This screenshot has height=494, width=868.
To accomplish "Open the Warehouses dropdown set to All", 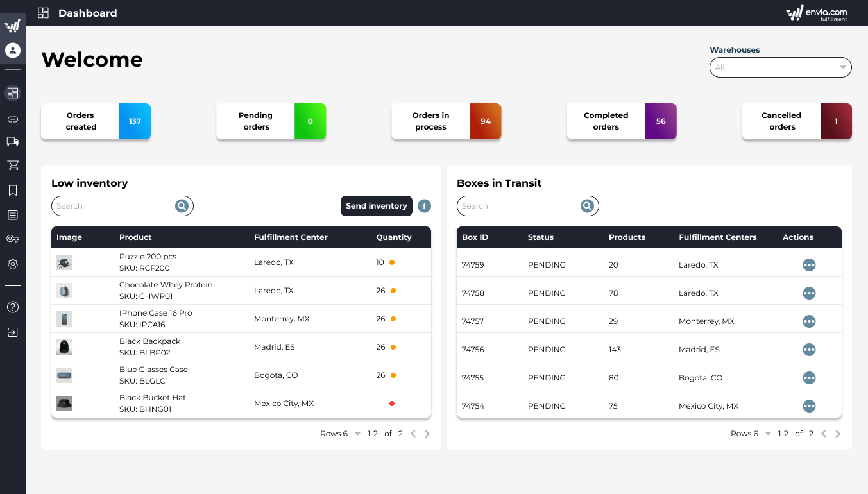I will point(780,67).
